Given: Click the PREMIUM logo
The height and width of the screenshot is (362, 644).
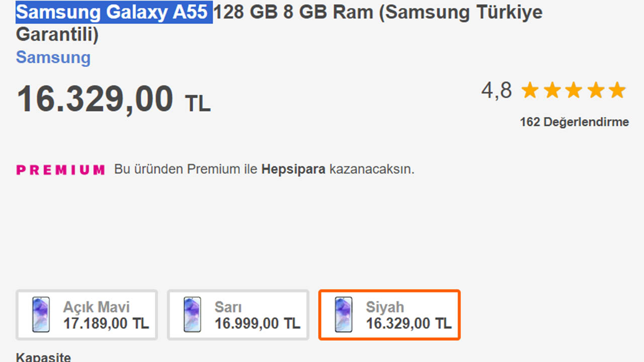Looking at the screenshot, I should pyautogui.click(x=60, y=169).
